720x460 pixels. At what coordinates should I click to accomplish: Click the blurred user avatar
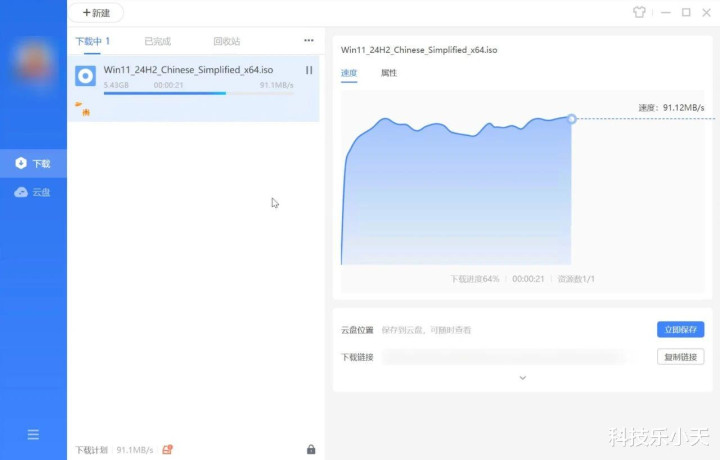[x=33, y=61]
